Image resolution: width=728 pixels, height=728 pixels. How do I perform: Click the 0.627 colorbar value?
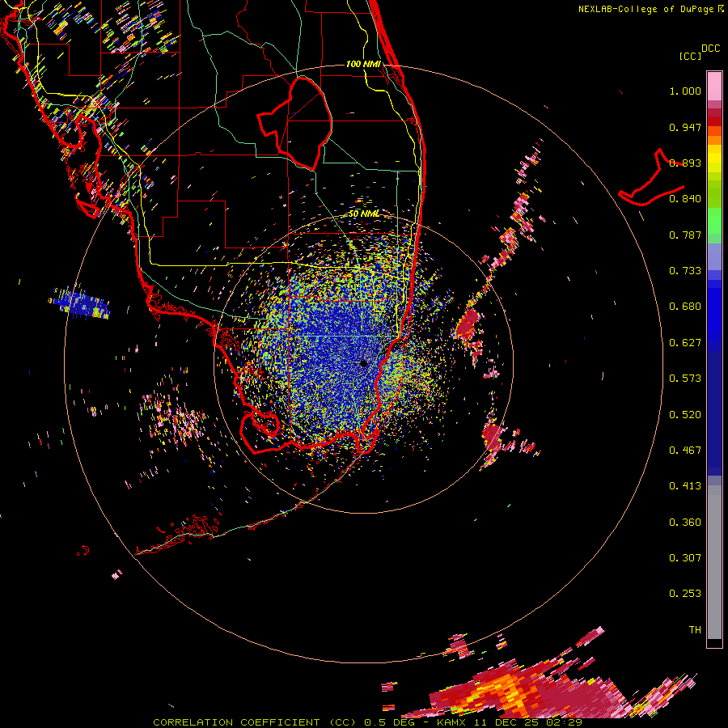click(x=685, y=343)
